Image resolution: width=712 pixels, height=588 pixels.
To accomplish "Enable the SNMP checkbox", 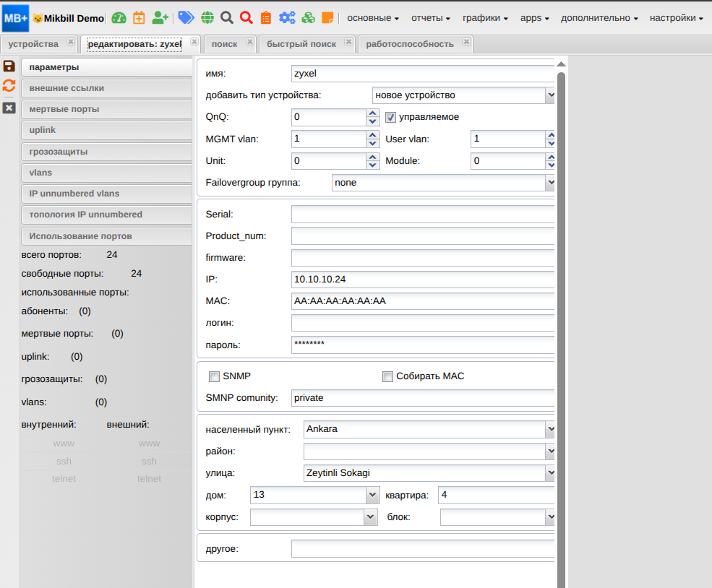I will tap(214, 376).
